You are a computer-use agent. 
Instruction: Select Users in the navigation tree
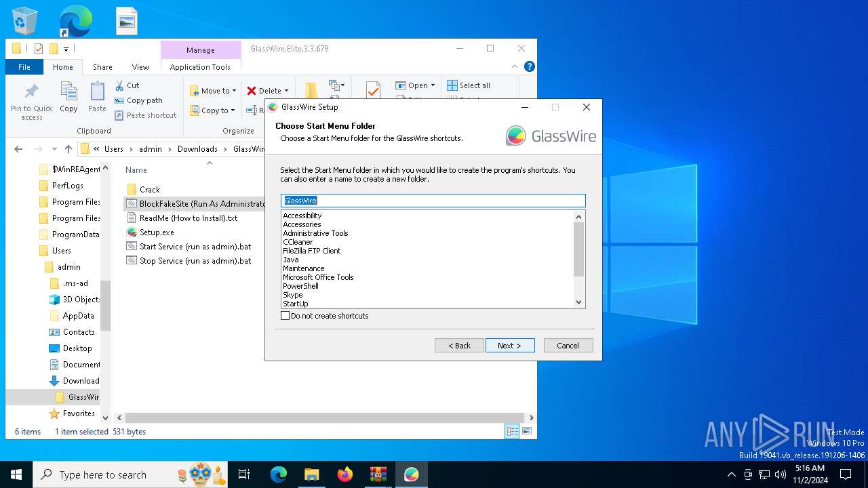tap(61, 251)
